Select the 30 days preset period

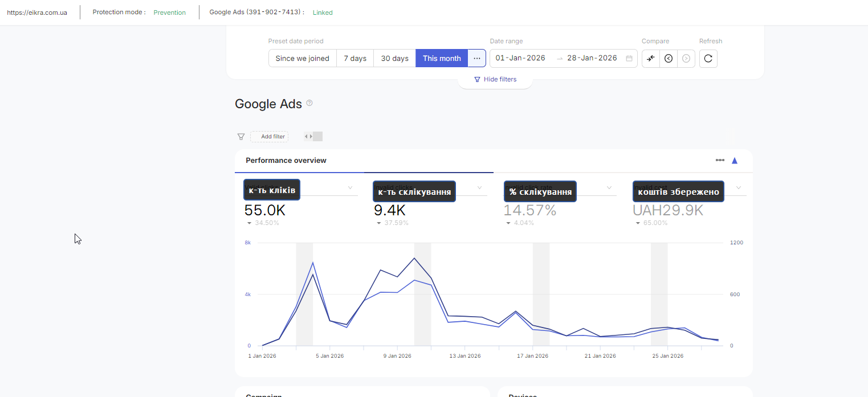[x=394, y=59]
